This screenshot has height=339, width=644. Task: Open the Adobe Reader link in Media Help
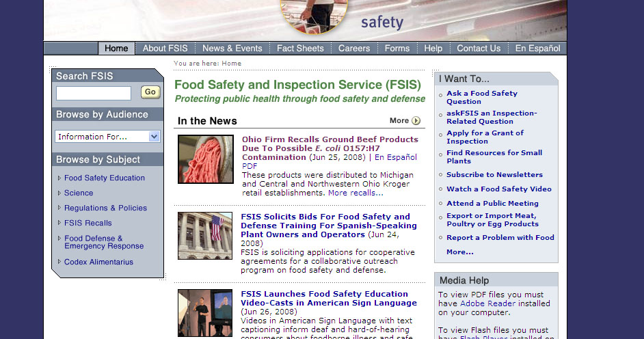pos(487,303)
